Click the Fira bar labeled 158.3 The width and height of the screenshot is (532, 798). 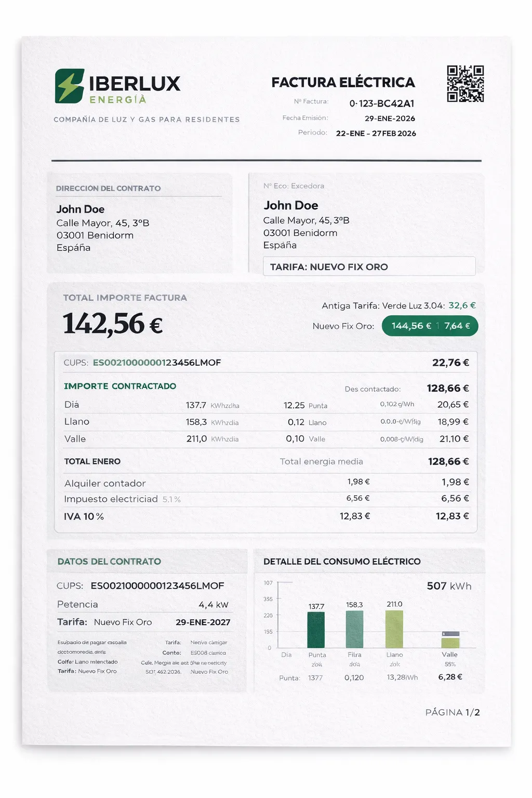pos(353,629)
